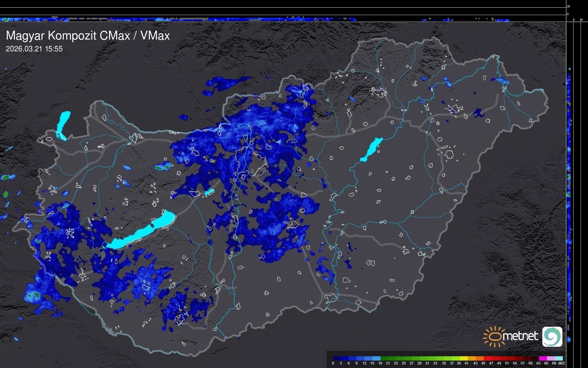Image resolution: width=588 pixels, height=368 pixels.
Task: Click the dark green 18 dBZ legend swatch
Action: click(x=384, y=359)
